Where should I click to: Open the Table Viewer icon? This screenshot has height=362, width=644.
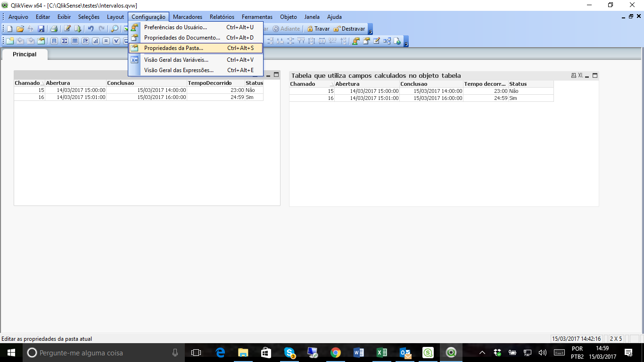(387, 41)
